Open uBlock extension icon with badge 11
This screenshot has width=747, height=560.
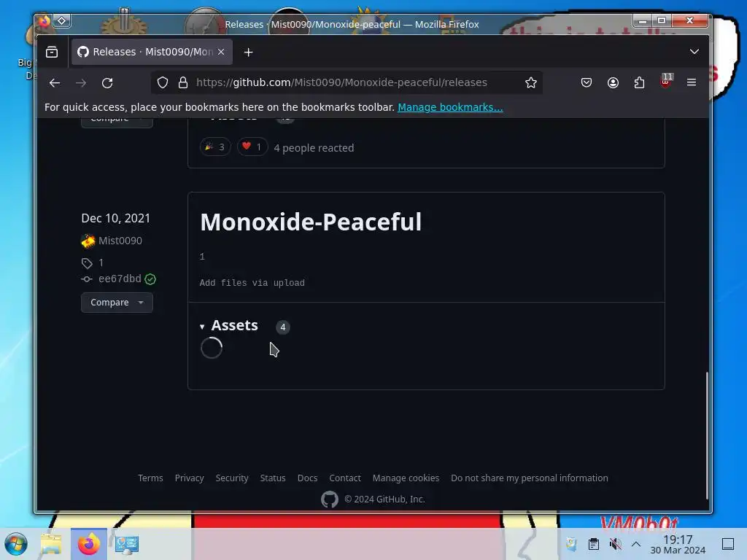[666, 82]
